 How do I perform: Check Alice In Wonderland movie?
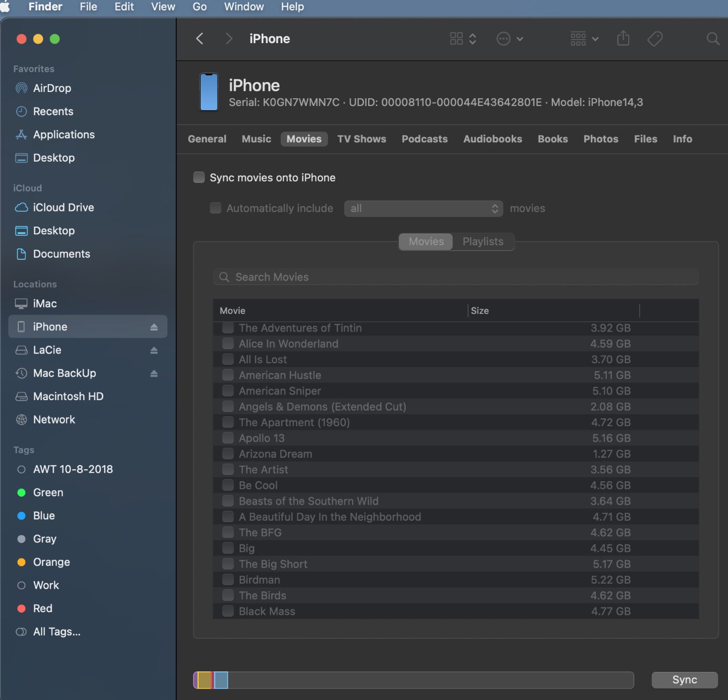[x=228, y=344]
